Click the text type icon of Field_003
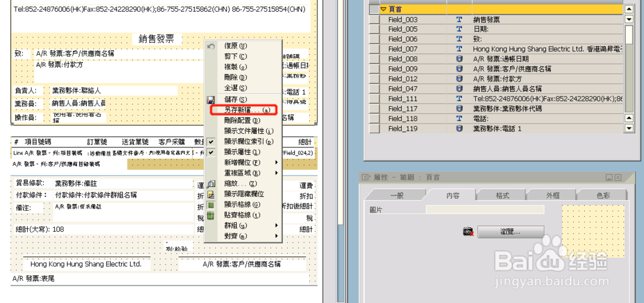The height and width of the screenshot is (303, 644). 459,19
